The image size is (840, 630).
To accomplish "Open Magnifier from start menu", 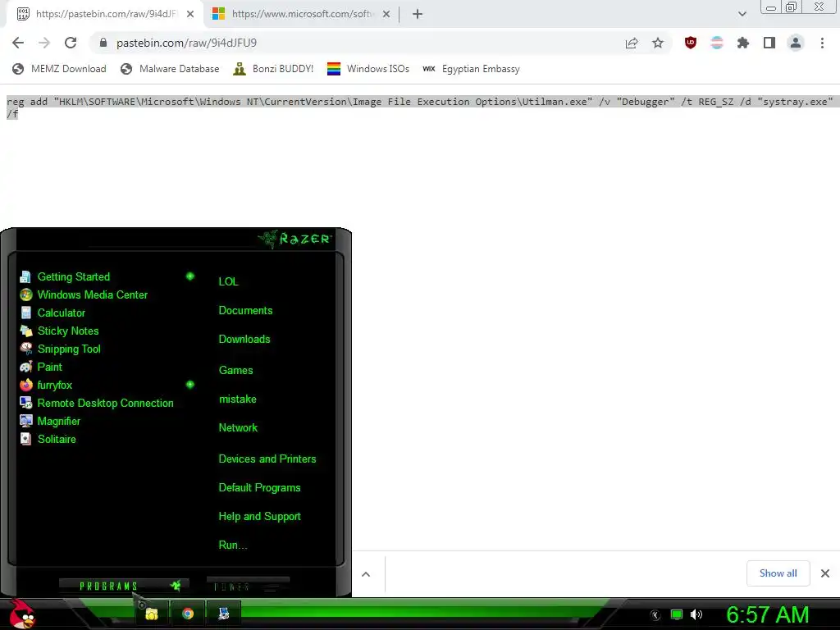I will [59, 421].
